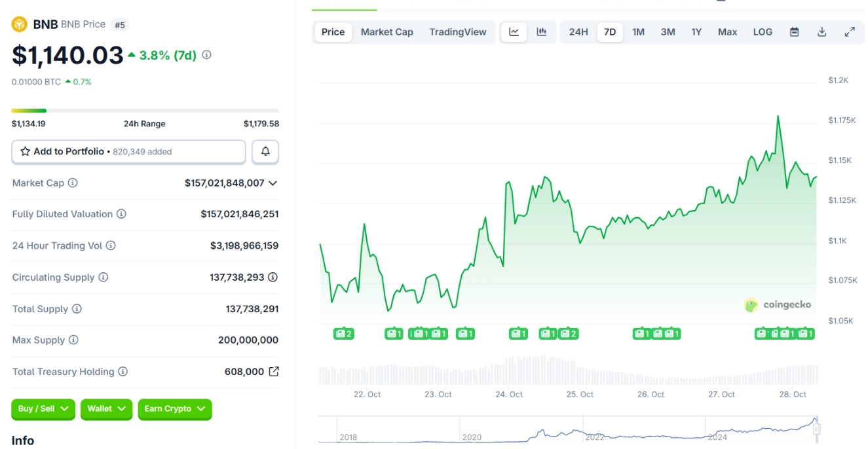Click the news marker under 22. Oct
The image size is (868, 449).
(x=343, y=334)
